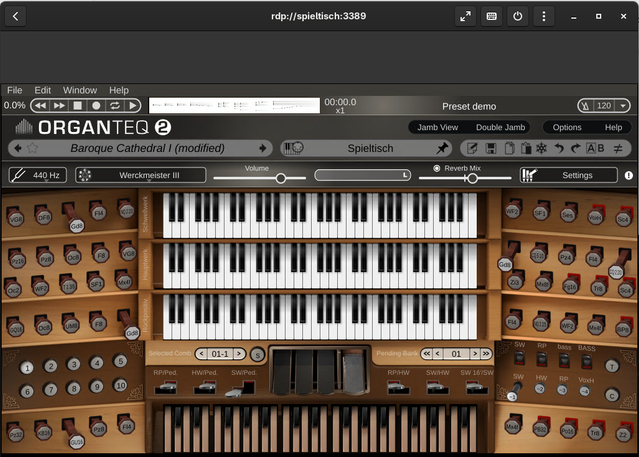Pull the DF8 stop knob
639x457 pixels.
43,216
